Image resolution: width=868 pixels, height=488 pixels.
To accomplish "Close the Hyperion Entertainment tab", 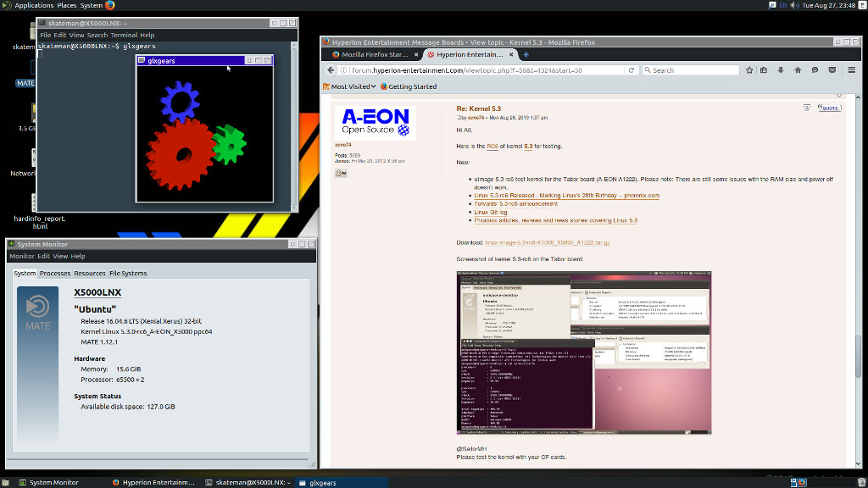I will (x=511, y=54).
